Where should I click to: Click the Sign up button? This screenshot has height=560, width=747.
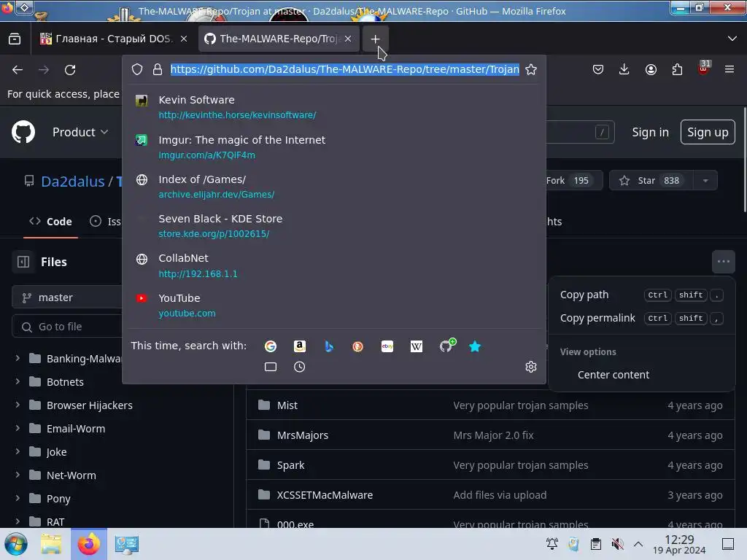(x=708, y=132)
